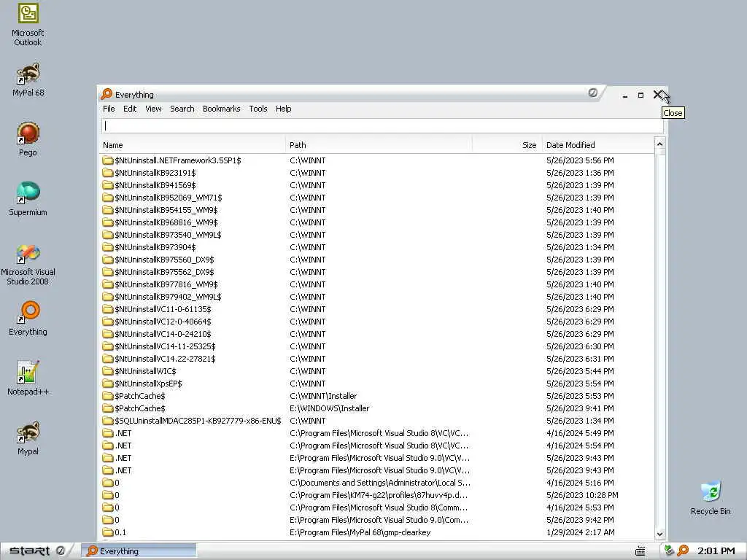Click folder icon of $NtUninstallWIC$
Screen dimensions: 747x560
point(108,371)
